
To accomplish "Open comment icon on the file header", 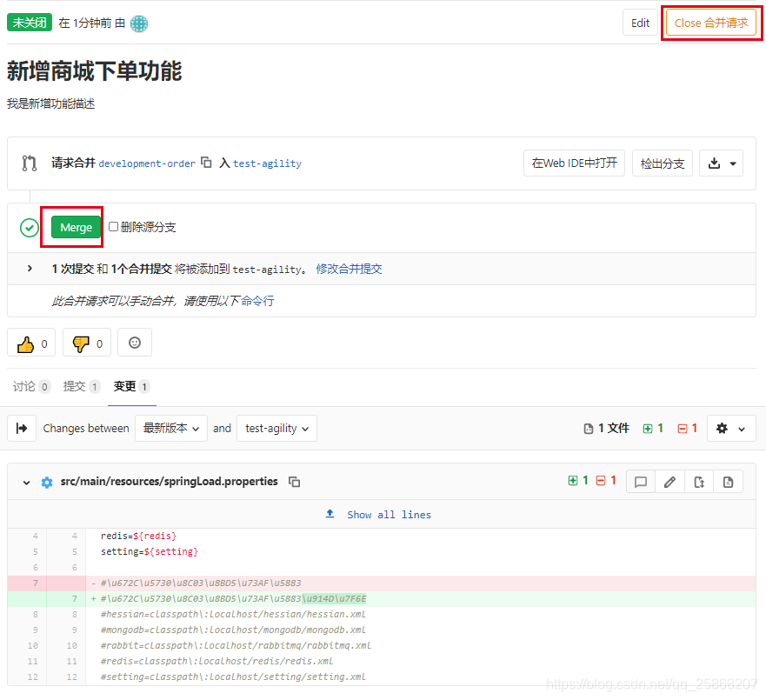I will click(640, 481).
